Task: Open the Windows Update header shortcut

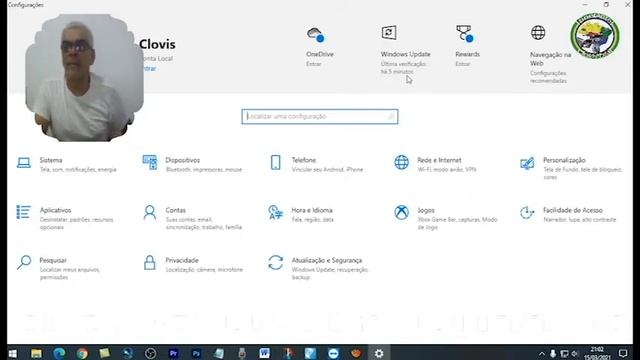Action: [405, 50]
